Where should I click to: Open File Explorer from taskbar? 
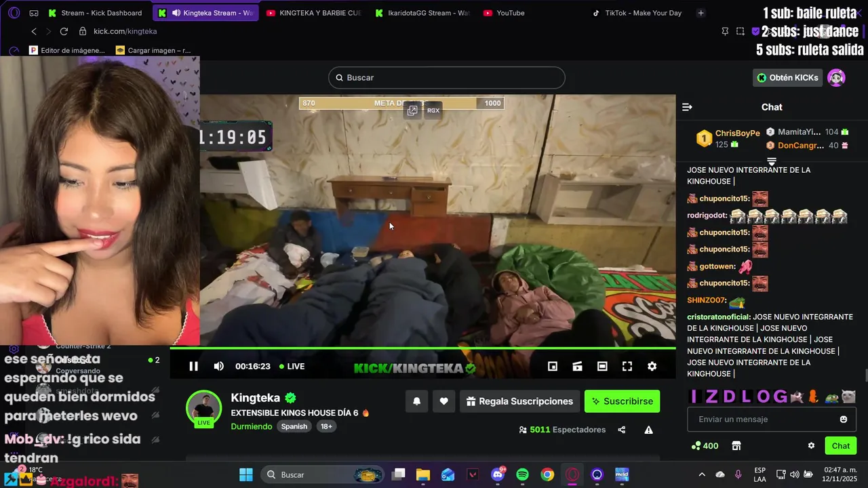[x=423, y=474]
